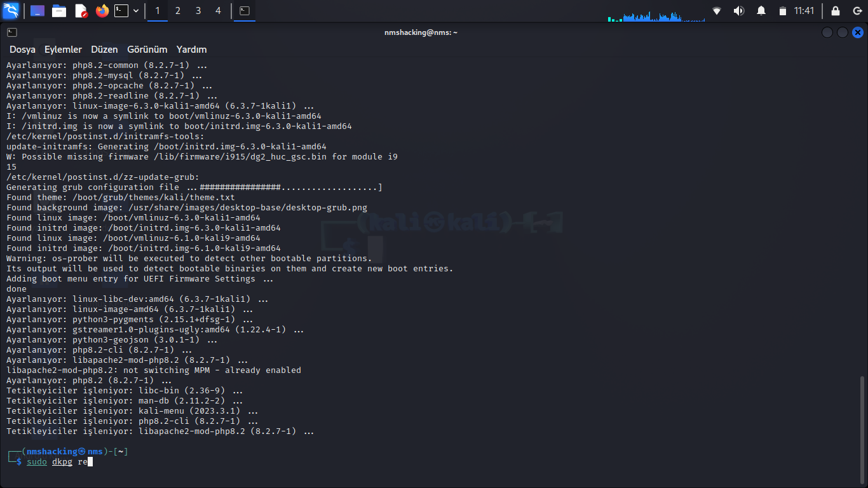Click the line 'Generating grub configuration file'
The width and height of the screenshot is (868, 488).
point(194,187)
